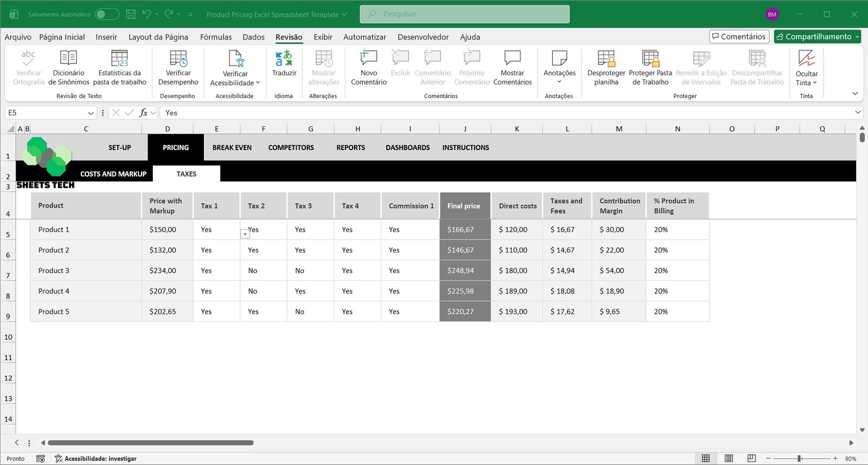Click Proteger Pasta de Trabalho

pyautogui.click(x=650, y=67)
